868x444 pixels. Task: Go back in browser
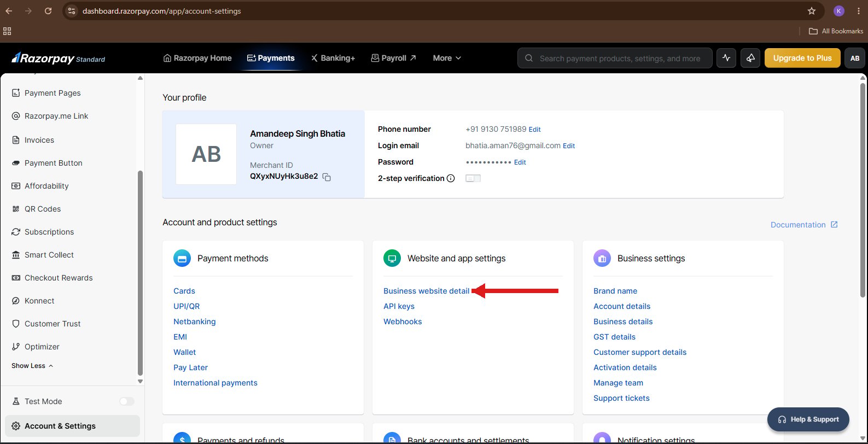point(9,11)
